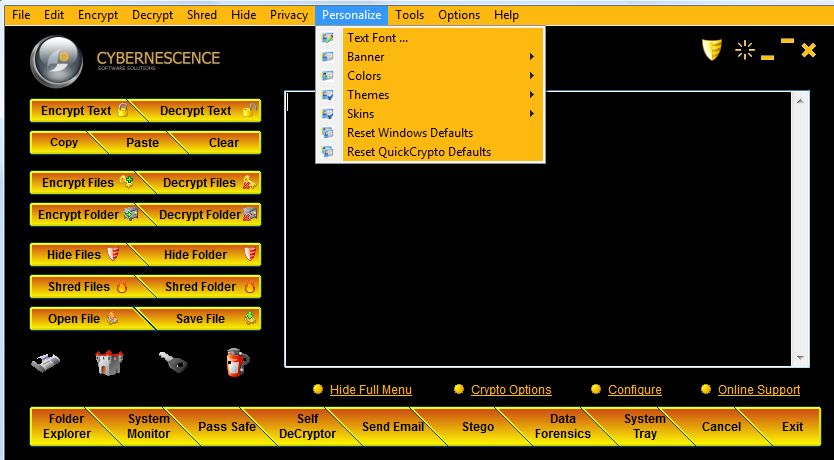Open the Online Support link
Image resolution: width=834 pixels, height=460 pixels.
(x=759, y=390)
